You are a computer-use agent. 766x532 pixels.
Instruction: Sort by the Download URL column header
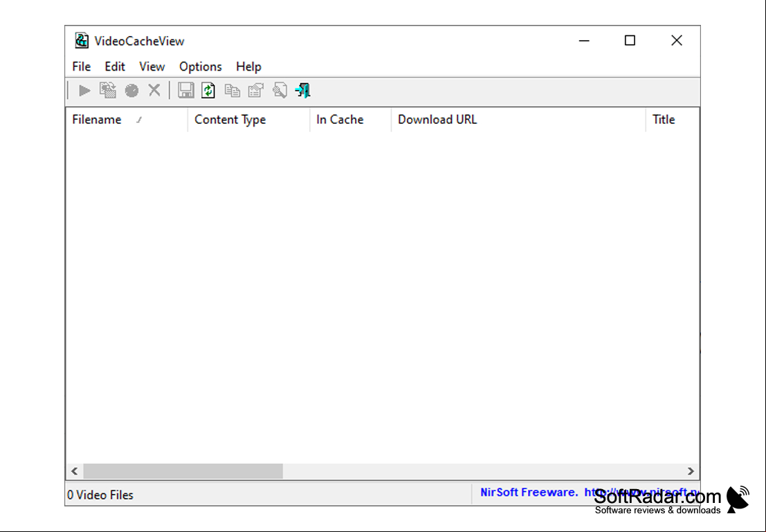tap(518, 120)
